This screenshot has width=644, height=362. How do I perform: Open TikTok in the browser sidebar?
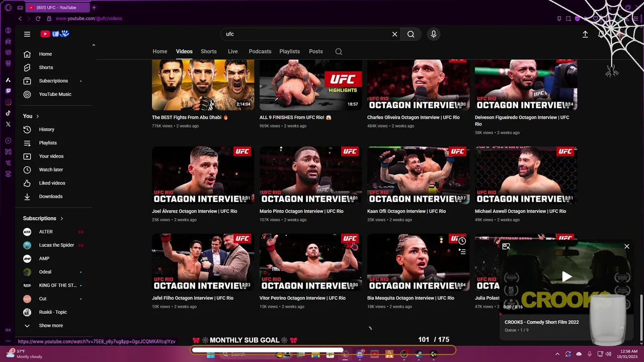8,113
